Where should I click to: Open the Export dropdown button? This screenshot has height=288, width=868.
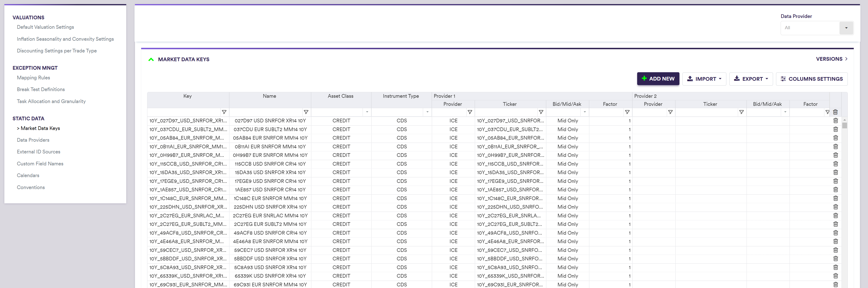coord(751,79)
